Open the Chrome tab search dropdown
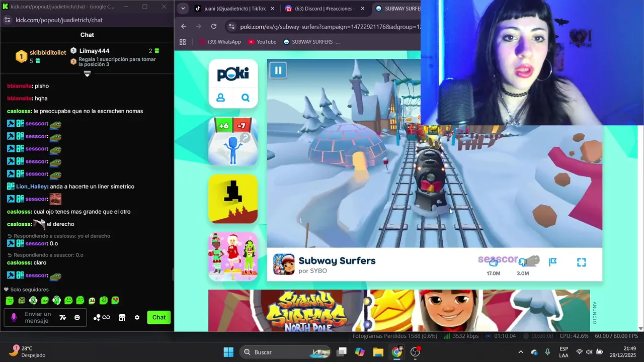The width and height of the screenshot is (644, 362). (183, 9)
